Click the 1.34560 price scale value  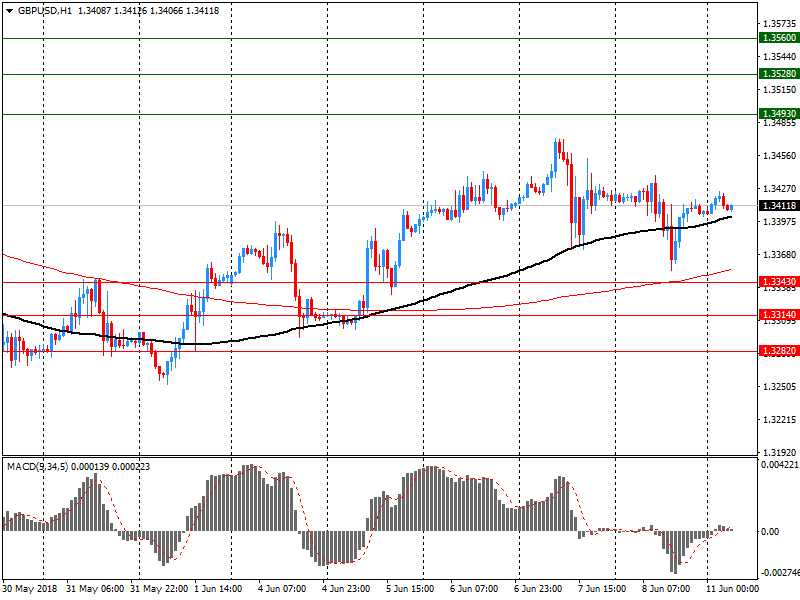[779, 156]
